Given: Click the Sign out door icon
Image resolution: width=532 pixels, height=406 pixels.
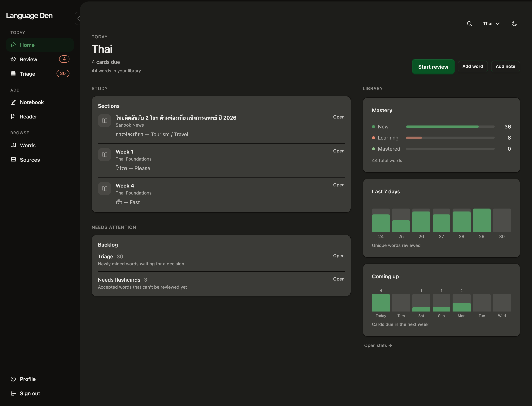Looking at the screenshot, I should [13, 393].
